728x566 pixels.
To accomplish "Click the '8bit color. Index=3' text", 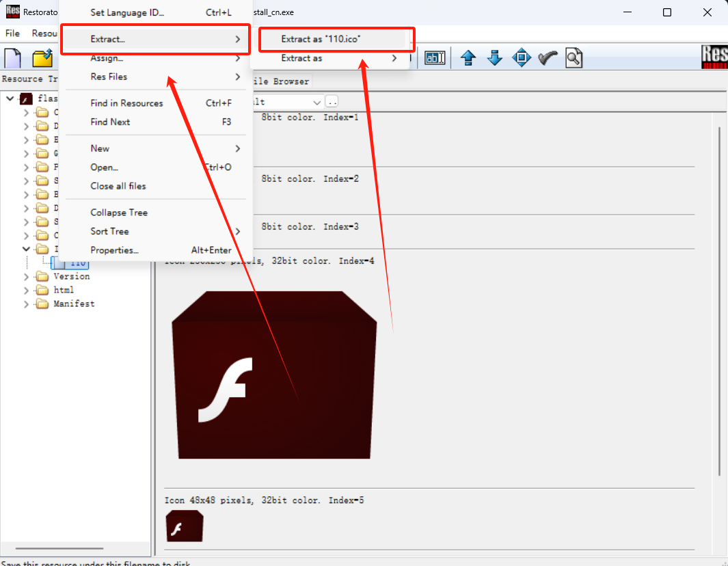I will point(310,226).
